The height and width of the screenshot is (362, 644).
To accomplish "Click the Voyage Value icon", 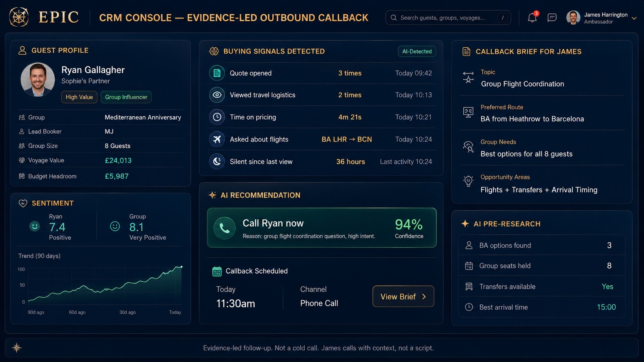I will 22,160.
